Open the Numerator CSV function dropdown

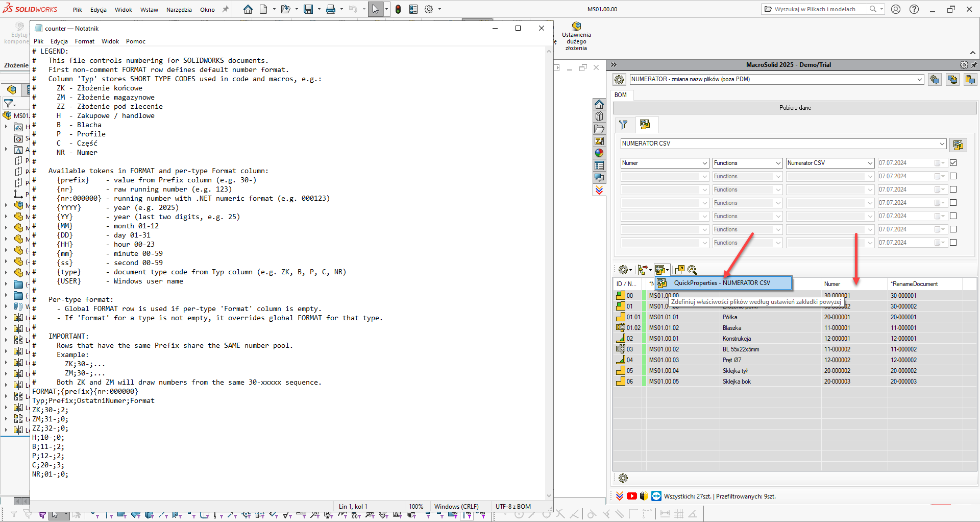coord(870,163)
